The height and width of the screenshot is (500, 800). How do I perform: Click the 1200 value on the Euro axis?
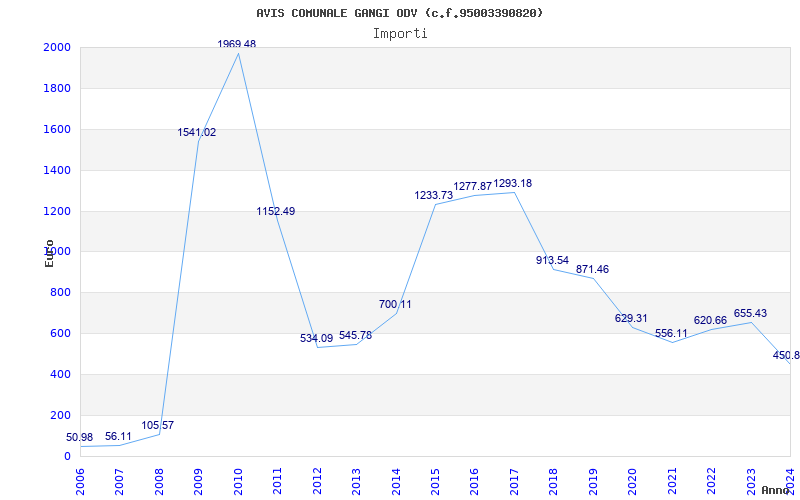pos(57,211)
